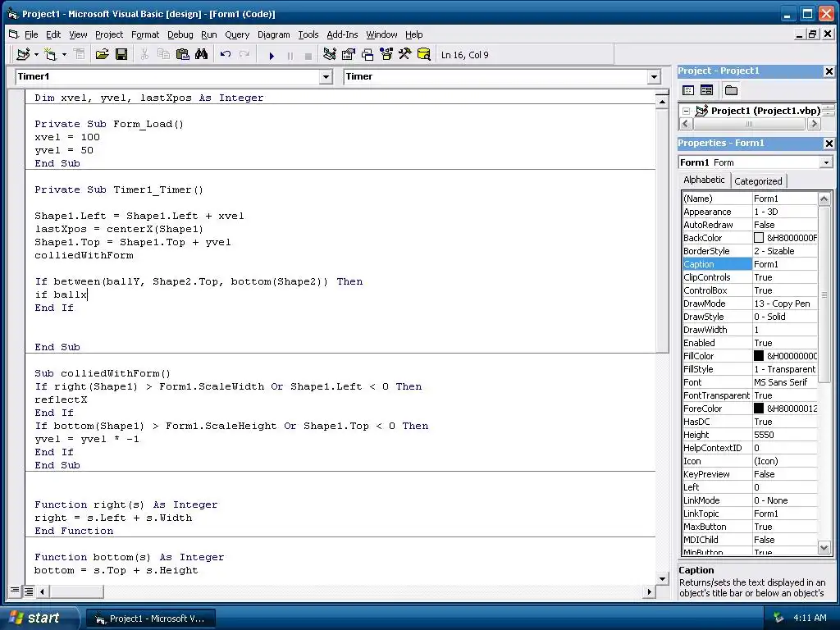
Task: Click the Copy toolbar icon
Action: [x=163, y=55]
